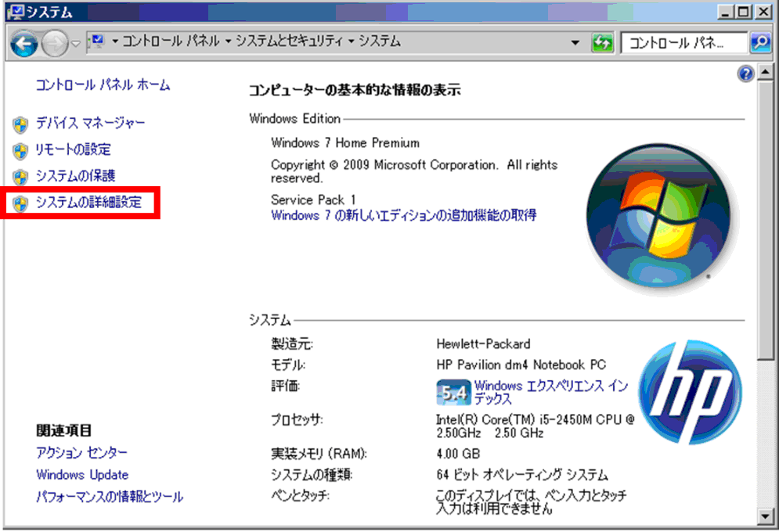Open デバイス マネージャー link
Viewport: 779px width, 532px height.
tap(90, 123)
